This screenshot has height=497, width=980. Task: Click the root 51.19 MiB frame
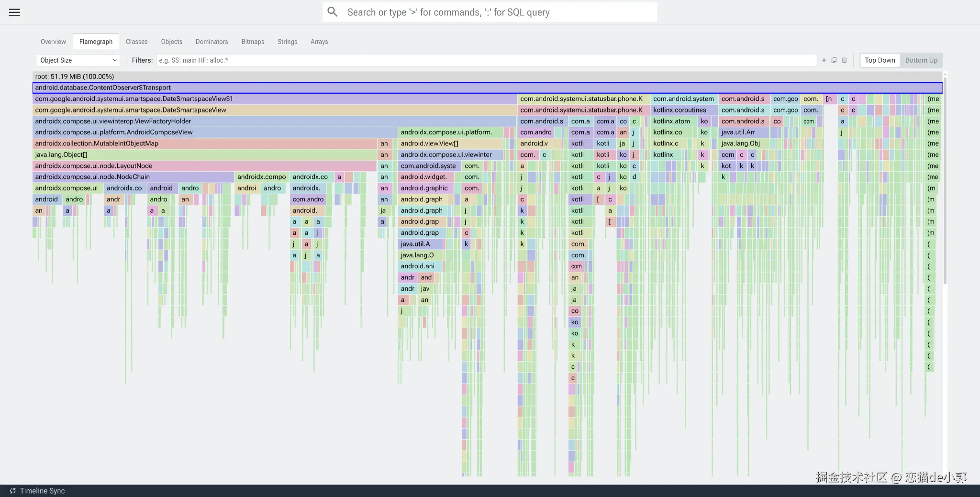(x=487, y=77)
